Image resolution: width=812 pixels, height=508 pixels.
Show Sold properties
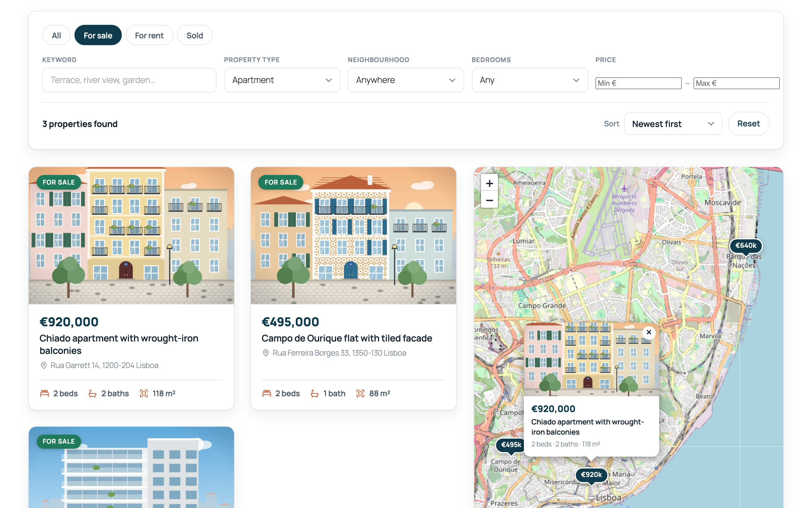[195, 35]
